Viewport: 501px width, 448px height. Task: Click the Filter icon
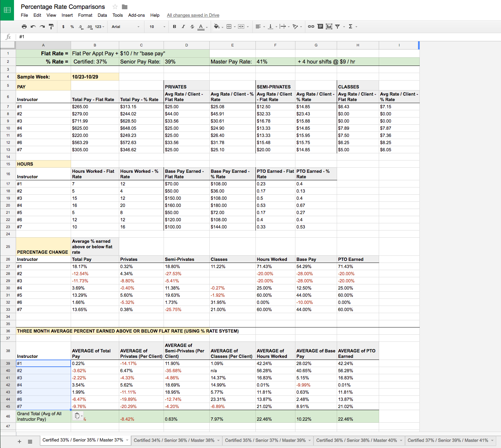(337, 27)
